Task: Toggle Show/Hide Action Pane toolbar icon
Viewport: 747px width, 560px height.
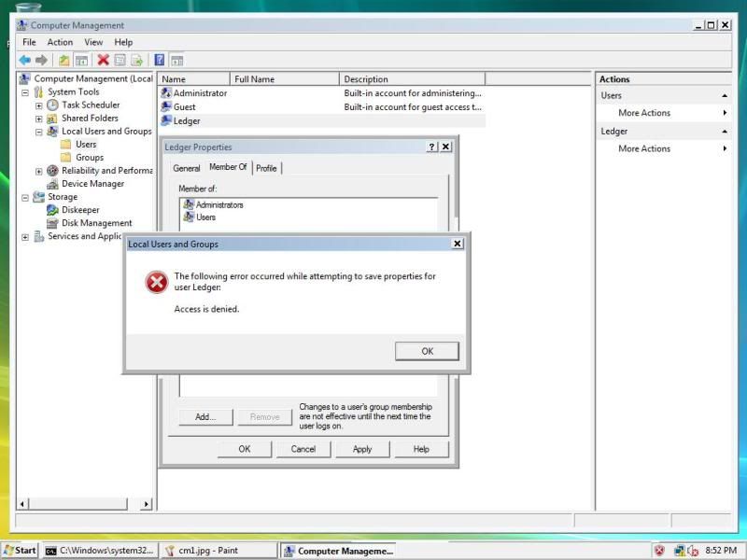Action: (176, 61)
